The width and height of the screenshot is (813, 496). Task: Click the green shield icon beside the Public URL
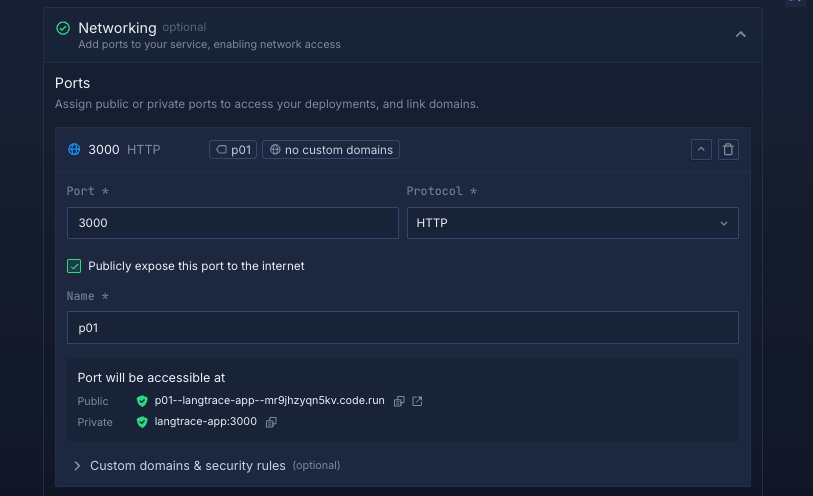tap(142, 401)
